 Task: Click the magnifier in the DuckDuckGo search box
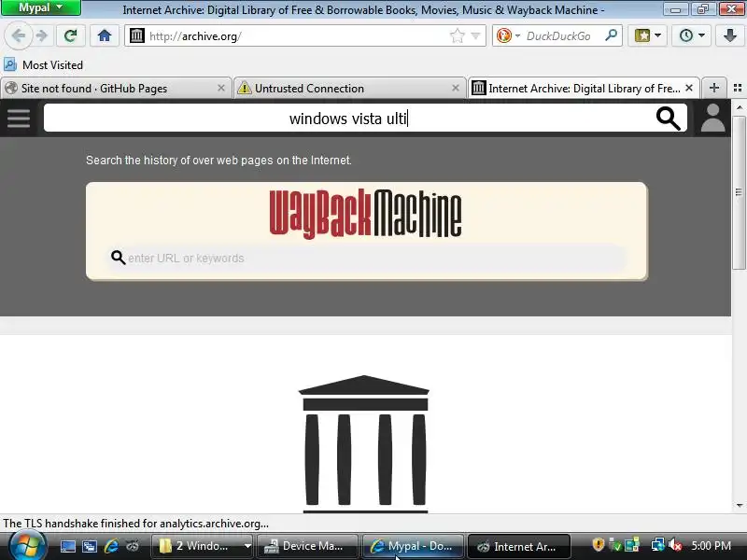(611, 35)
